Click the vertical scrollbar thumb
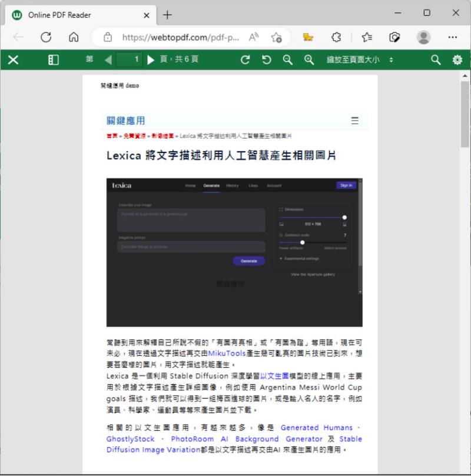 coord(465,114)
